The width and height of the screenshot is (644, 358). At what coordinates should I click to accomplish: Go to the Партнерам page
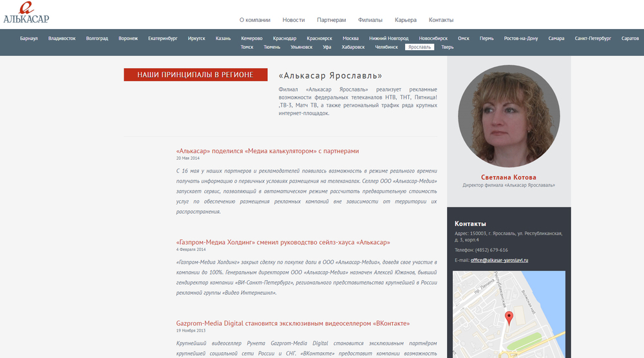[331, 20]
